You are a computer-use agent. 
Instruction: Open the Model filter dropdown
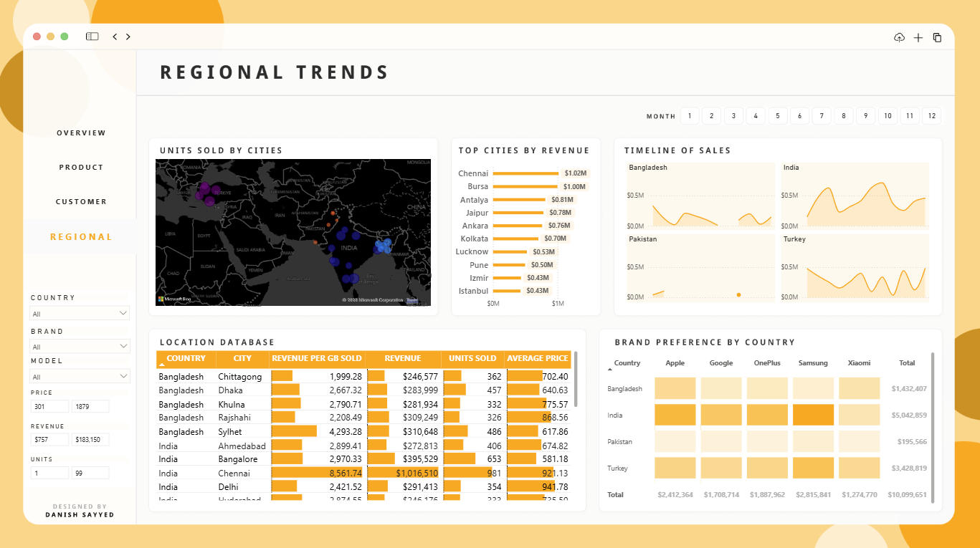[80, 377]
